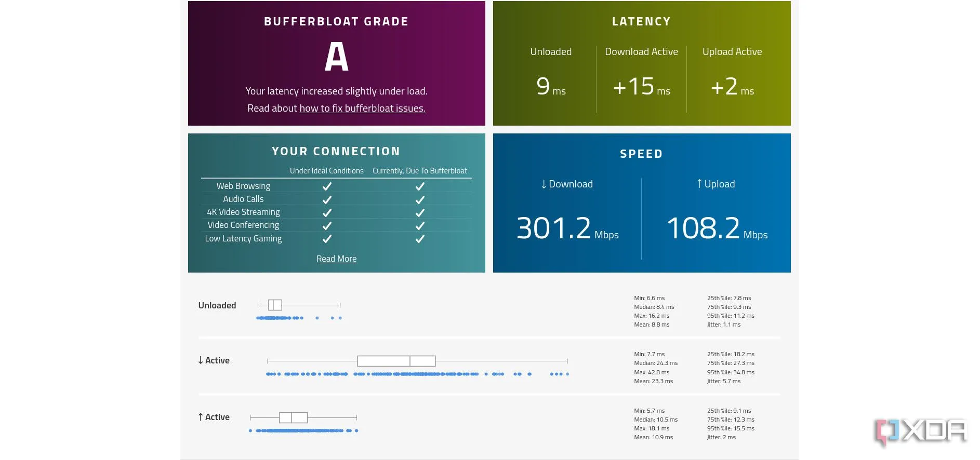Click the BUFFERBLOAT GRADE heading

pyautogui.click(x=336, y=21)
